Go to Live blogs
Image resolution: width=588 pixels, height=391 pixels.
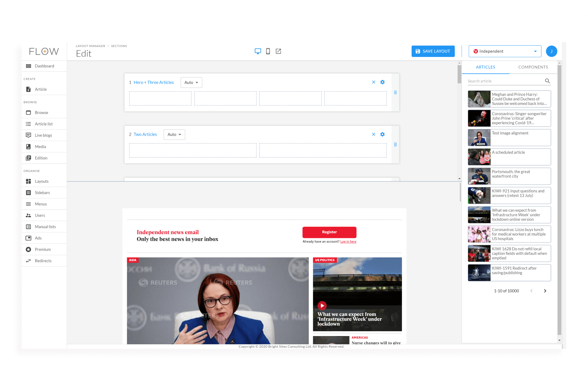tap(44, 135)
